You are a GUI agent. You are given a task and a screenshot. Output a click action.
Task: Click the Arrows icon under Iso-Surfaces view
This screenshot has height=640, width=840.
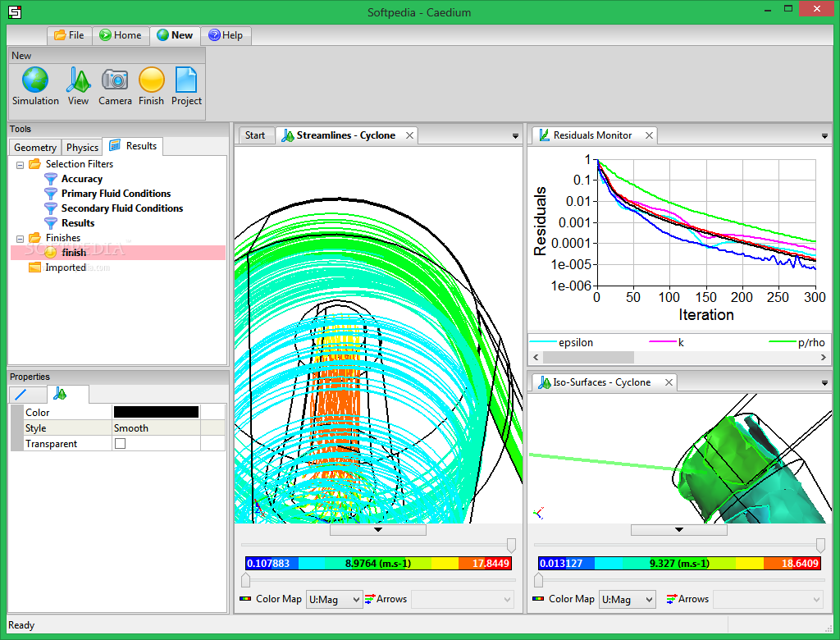click(671, 599)
